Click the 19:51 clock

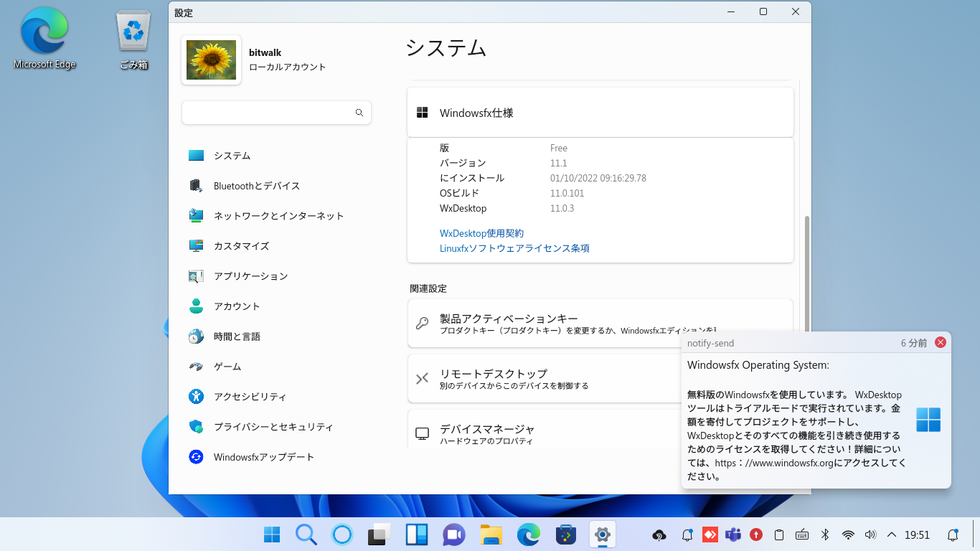(x=917, y=535)
